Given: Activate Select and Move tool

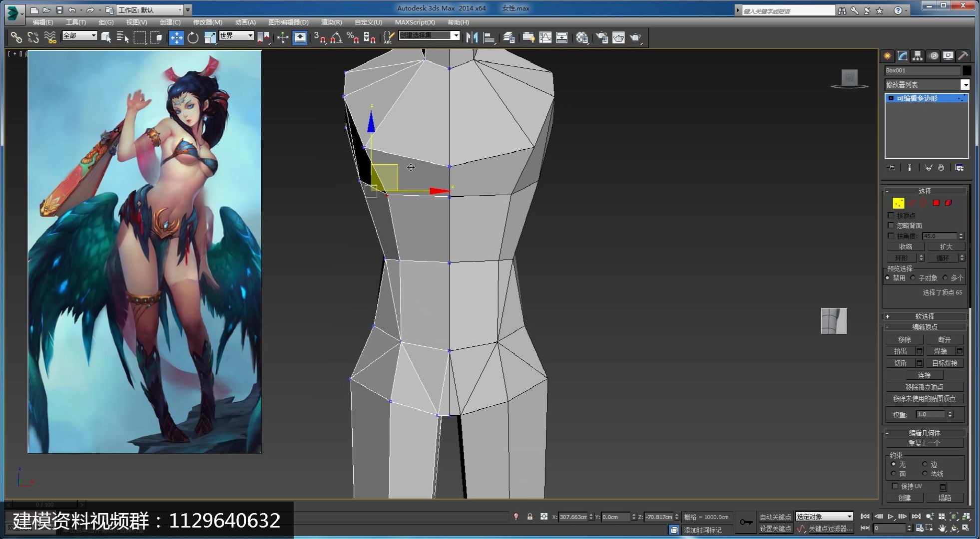Looking at the screenshot, I should [x=176, y=37].
